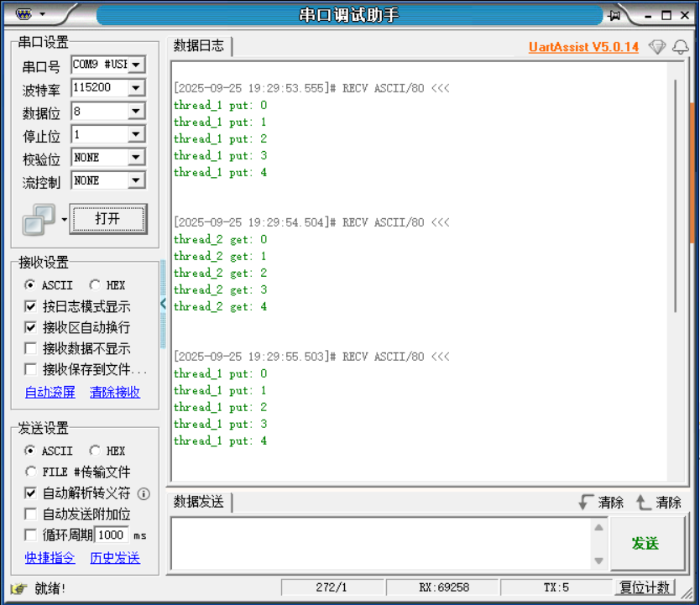Screen dimensions: 700x605
Task: Click the serial port connection icon
Action: click(39, 220)
